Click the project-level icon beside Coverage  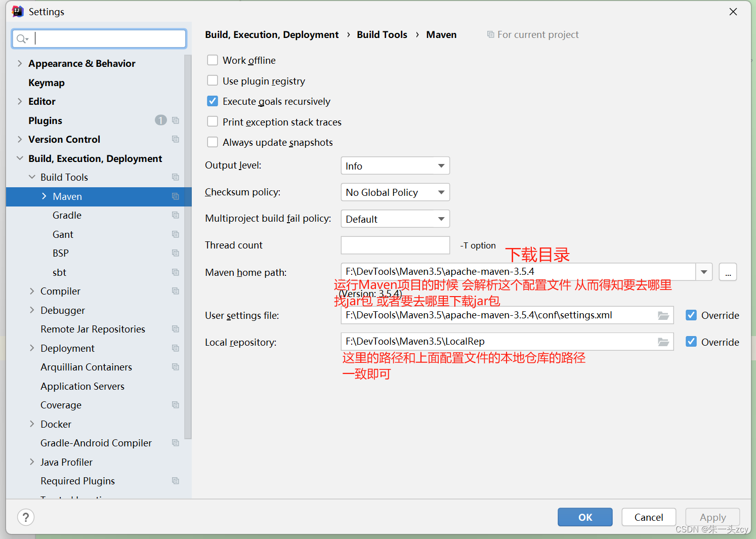click(176, 405)
